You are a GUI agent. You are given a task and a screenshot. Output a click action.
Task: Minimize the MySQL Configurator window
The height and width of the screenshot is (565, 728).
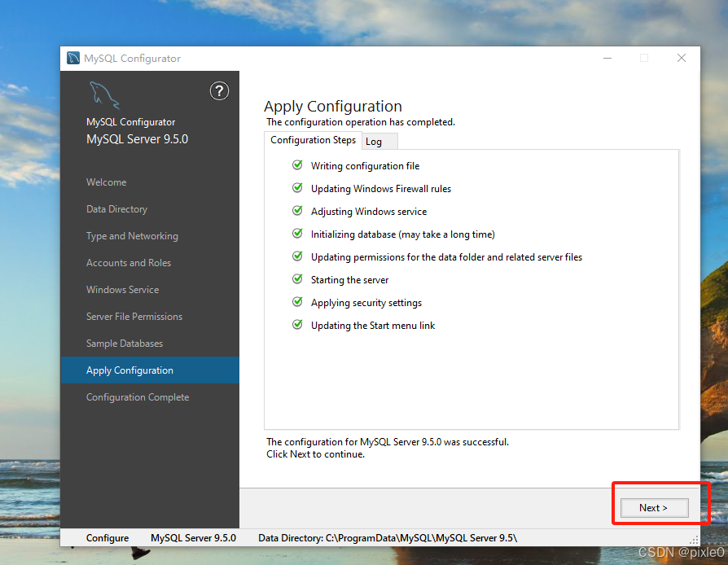click(607, 58)
